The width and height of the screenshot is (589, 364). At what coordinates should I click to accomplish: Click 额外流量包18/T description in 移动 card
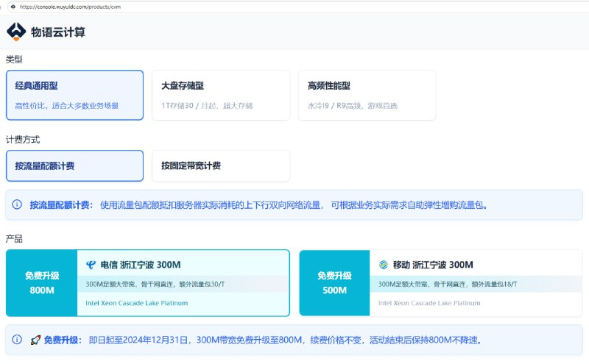click(448, 284)
